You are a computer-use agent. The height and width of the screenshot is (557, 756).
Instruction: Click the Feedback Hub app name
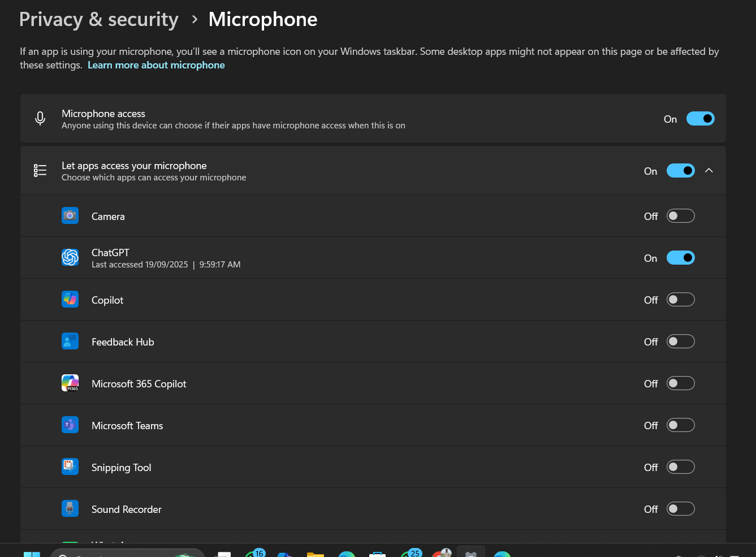tap(123, 342)
